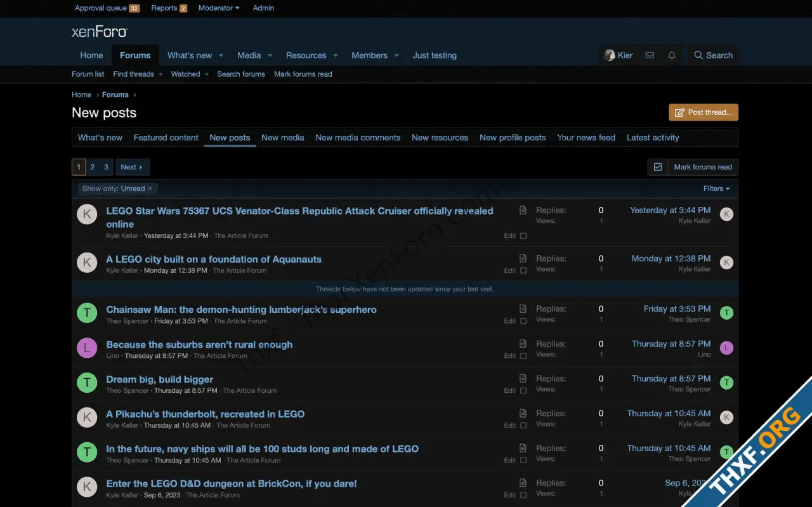Click Edit on the Venator thread row

click(x=510, y=235)
